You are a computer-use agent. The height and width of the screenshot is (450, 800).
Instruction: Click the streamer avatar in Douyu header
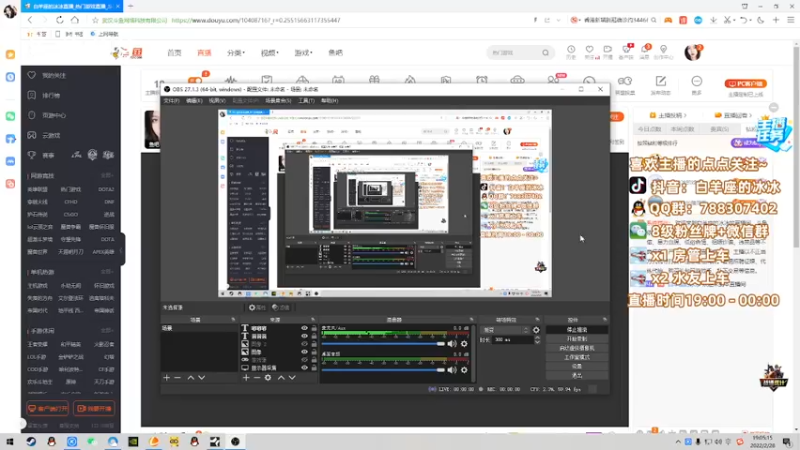(x=693, y=52)
